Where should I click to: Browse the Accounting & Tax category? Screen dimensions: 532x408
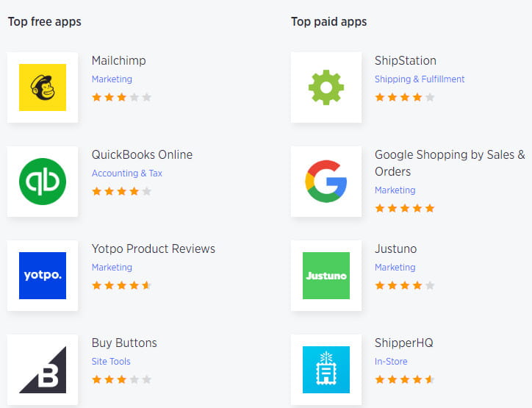(126, 173)
